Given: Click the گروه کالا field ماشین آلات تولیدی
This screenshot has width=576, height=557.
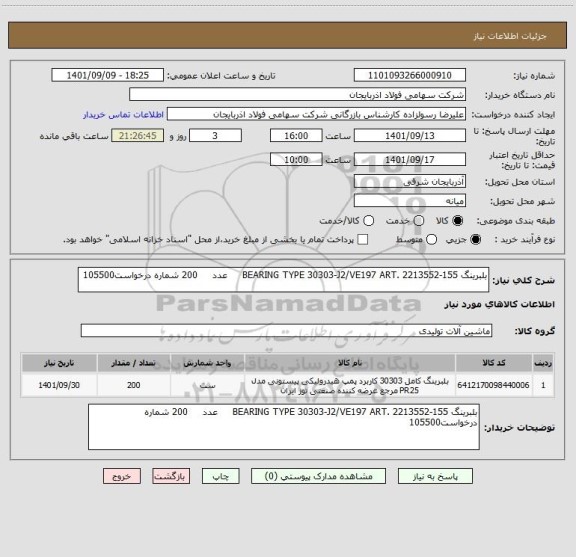Looking at the screenshot, I should [286, 331].
